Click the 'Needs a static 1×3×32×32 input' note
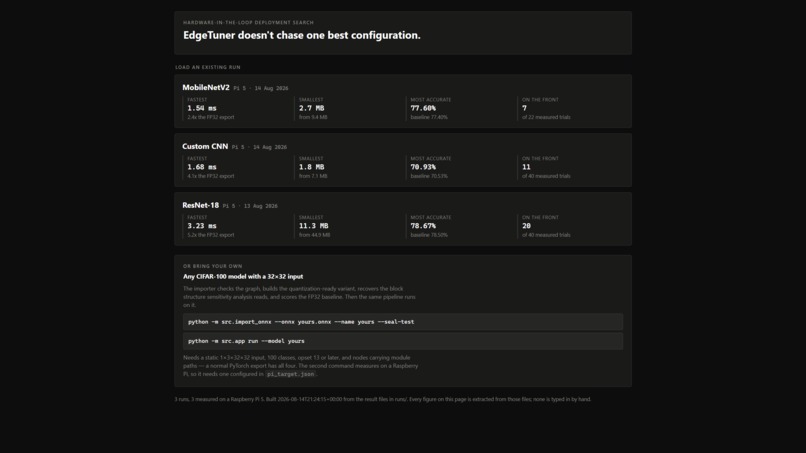Screen dimensions: 806x453 [x=301, y=366]
